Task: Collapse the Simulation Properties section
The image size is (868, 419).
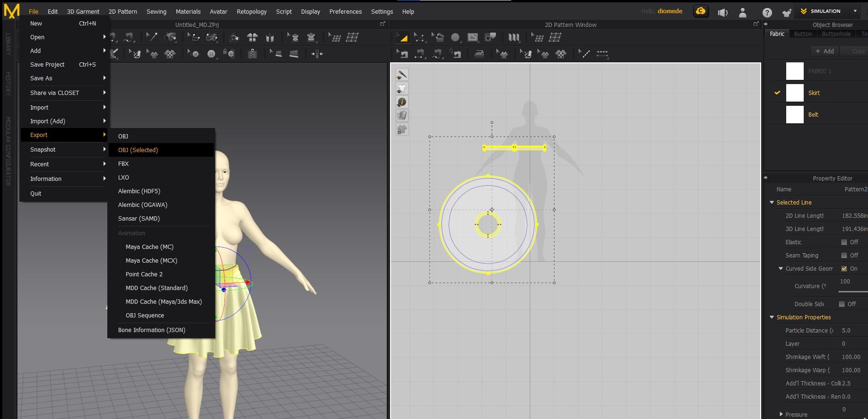Action: 772,317
